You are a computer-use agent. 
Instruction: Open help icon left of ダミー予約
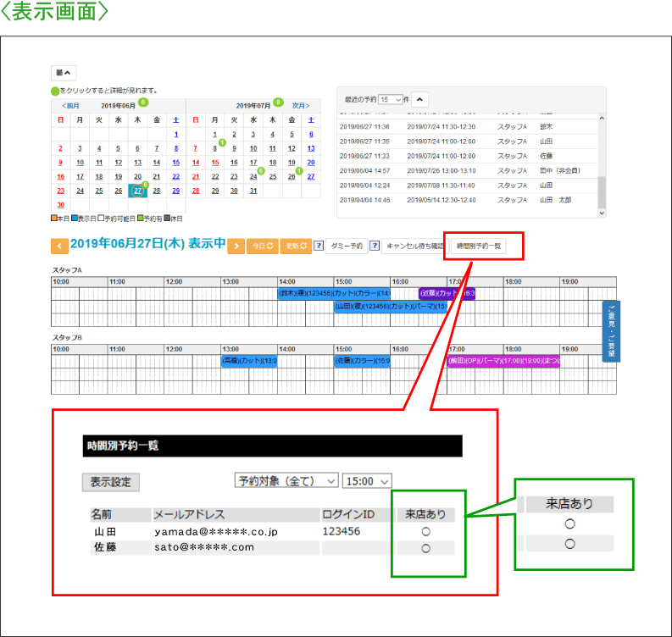pos(319,246)
